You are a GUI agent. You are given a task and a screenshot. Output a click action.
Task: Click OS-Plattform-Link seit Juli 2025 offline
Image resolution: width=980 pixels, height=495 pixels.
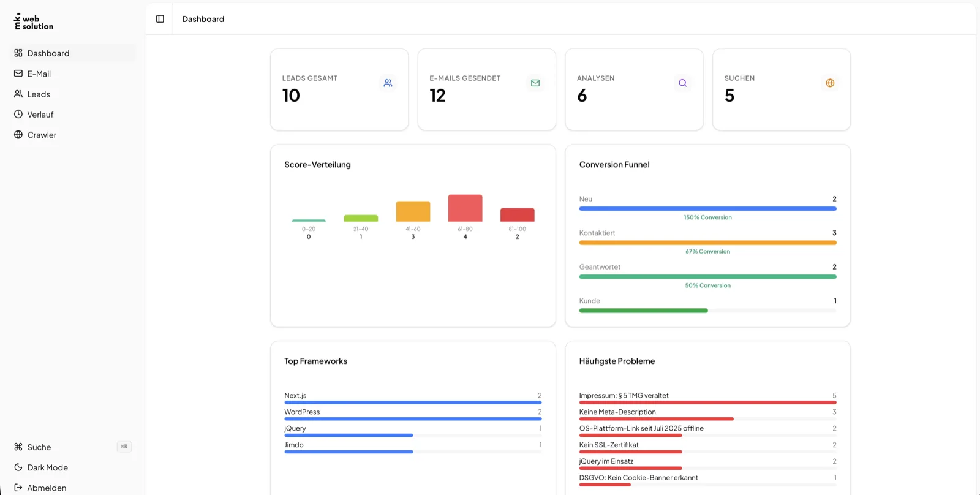(x=707, y=431)
